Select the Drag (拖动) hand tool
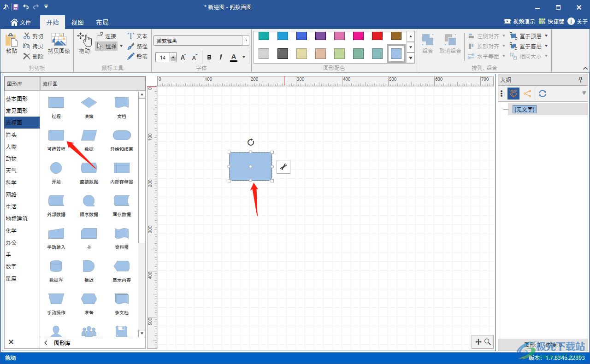The width and height of the screenshot is (590, 364). click(x=84, y=40)
